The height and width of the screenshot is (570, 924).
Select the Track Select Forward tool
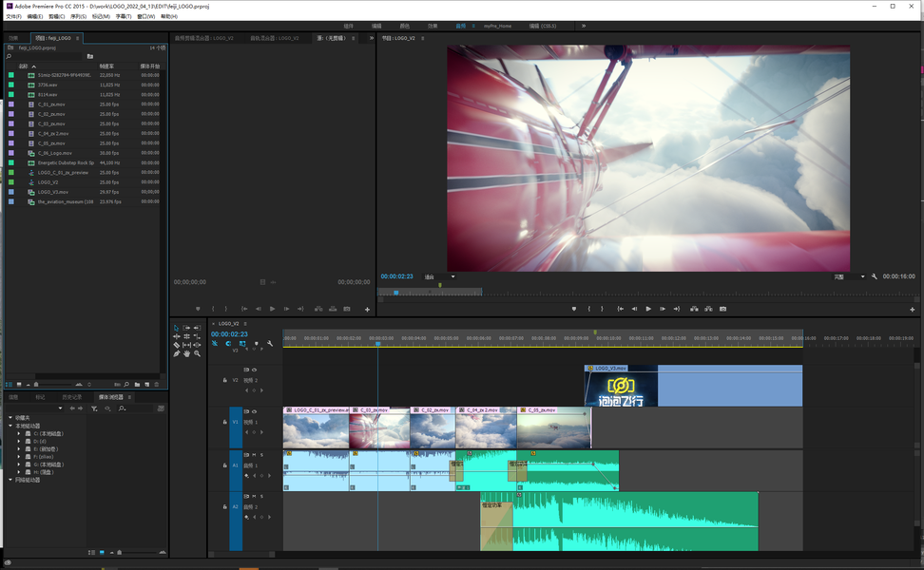[186, 328]
